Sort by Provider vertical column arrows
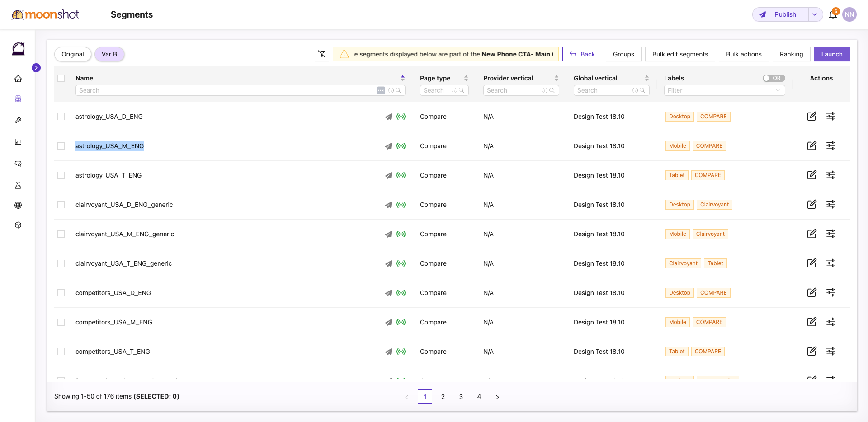The height and width of the screenshot is (422, 868). pos(557,78)
